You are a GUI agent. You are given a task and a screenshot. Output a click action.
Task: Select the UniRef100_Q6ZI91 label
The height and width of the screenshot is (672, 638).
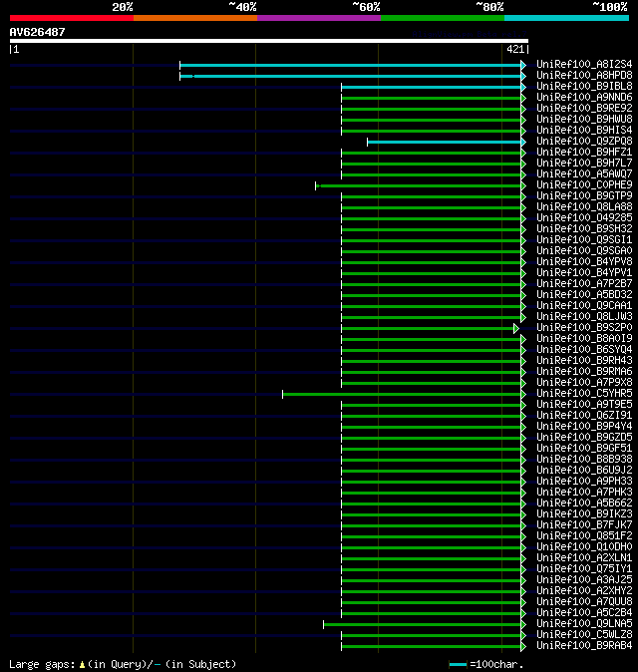[x=584, y=416]
